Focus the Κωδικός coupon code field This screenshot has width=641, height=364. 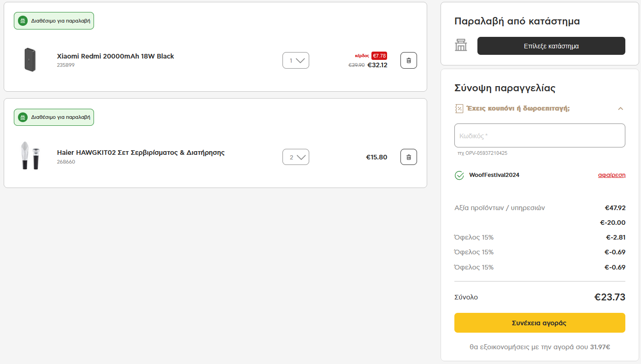click(539, 135)
